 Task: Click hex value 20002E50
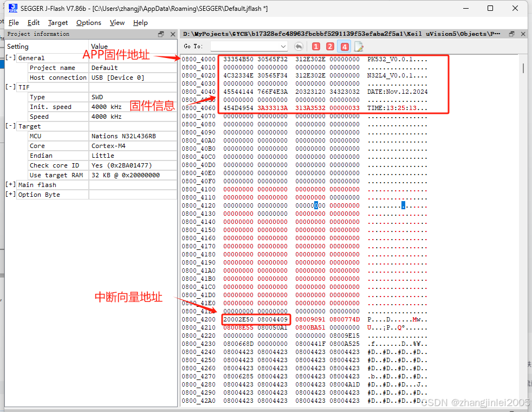click(x=238, y=319)
